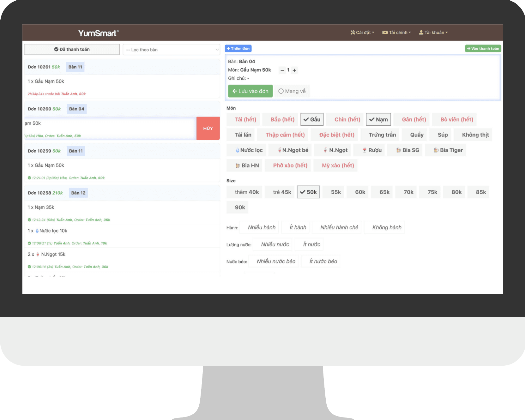The width and height of the screenshot is (525, 420).
Task: Open the Tài chính finance menu
Action: point(396,33)
